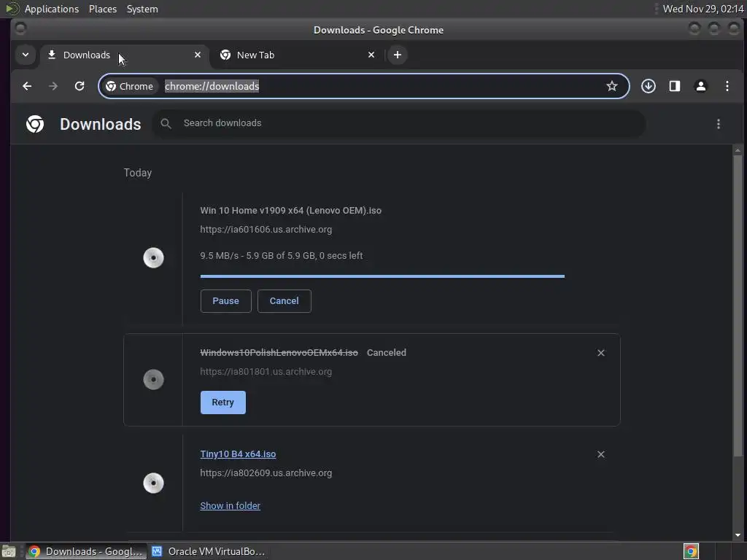Click the round window menu button in Chrome titlebar
The image size is (747, 560).
[20, 28]
